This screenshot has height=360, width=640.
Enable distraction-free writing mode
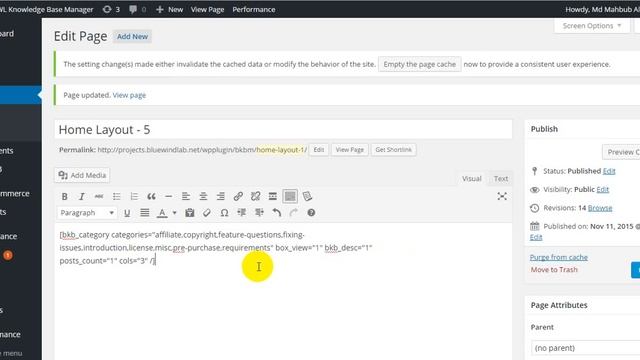[502, 196]
